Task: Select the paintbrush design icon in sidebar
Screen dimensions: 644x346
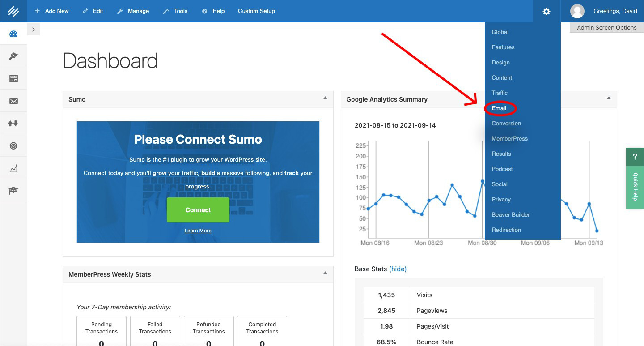Action: pyautogui.click(x=13, y=56)
